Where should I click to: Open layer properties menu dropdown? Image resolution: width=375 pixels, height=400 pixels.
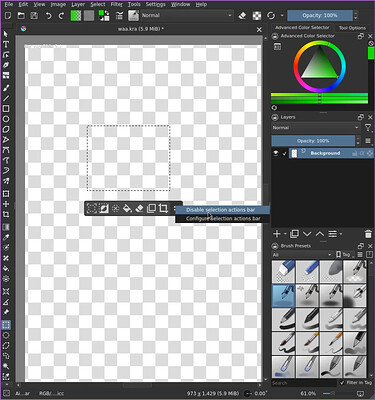pyautogui.click(x=334, y=234)
